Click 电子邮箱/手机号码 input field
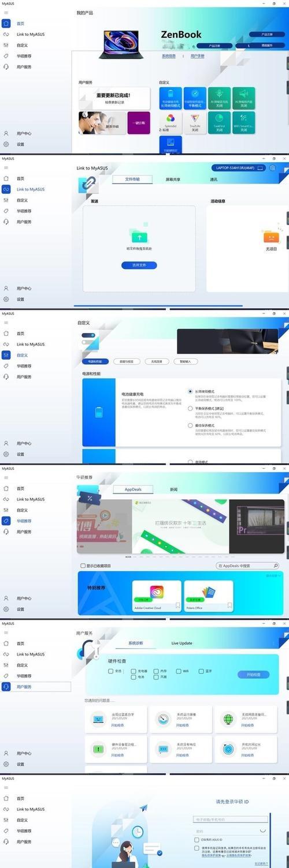 click(x=231, y=820)
